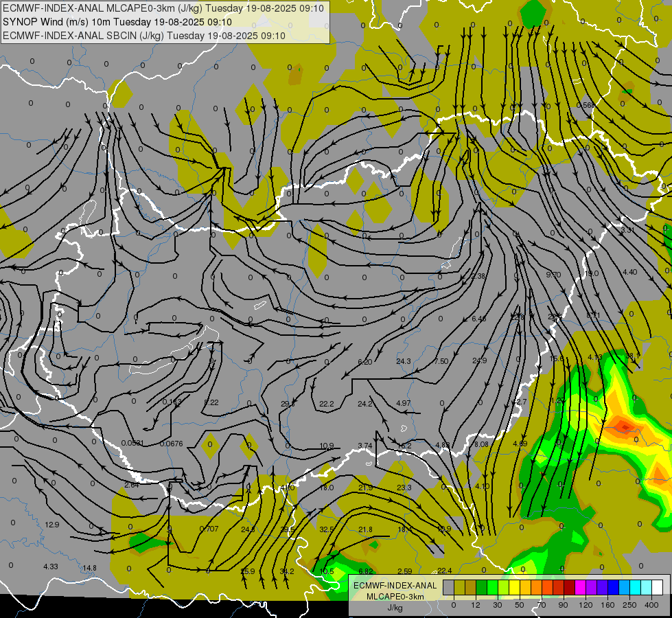Image resolution: width=672 pixels, height=618 pixels.
Task: Click the SYNOP Wind 10m header line
Action: [117, 22]
